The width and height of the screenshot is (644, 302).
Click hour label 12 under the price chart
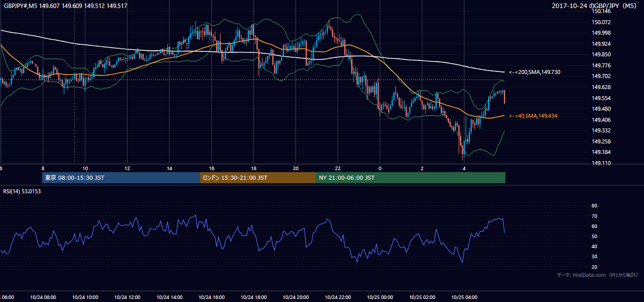pyautogui.click(x=127, y=169)
